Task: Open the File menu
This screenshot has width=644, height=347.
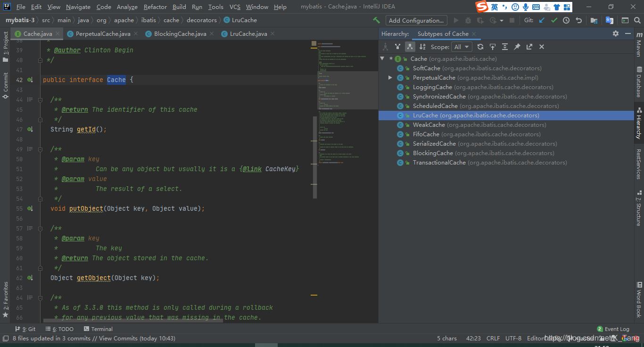Action: click(21, 7)
